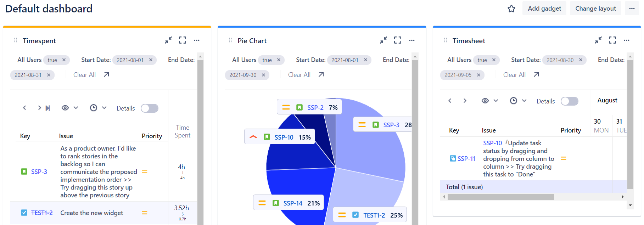Image resolution: width=644 pixels, height=225 pixels.
Task: Select the clock time-format icon in Timespent
Action: (x=94, y=108)
